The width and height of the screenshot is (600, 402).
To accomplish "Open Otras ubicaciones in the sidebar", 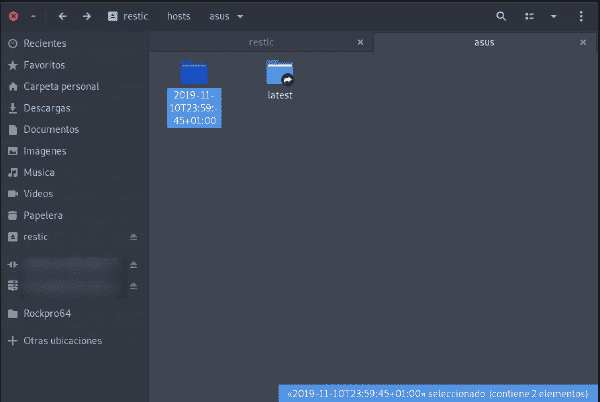I will pos(75,340).
